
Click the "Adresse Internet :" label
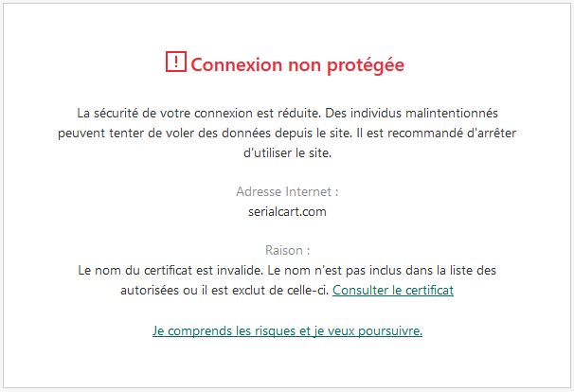point(287,191)
